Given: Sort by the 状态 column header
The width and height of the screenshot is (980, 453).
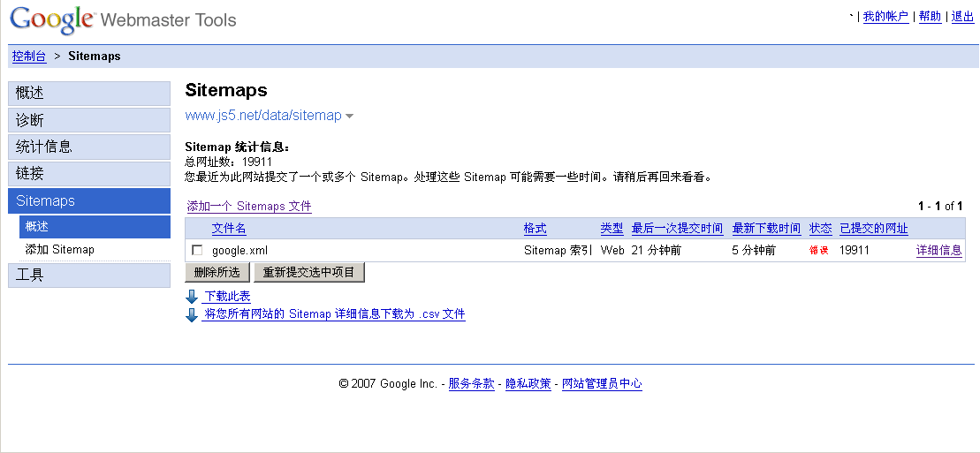Looking at the screenshot, I should point(821,229).
